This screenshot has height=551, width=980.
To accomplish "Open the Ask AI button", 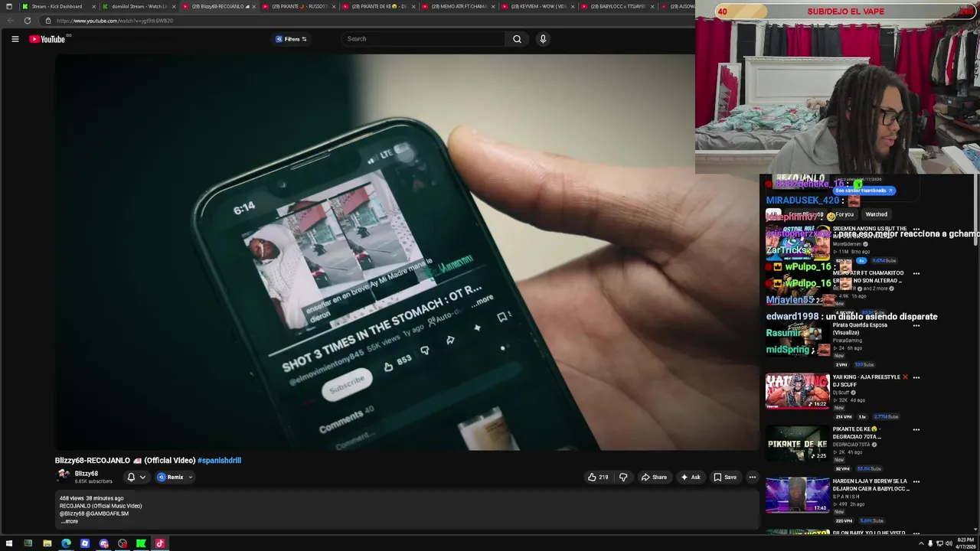I will [x=691, y=477].
